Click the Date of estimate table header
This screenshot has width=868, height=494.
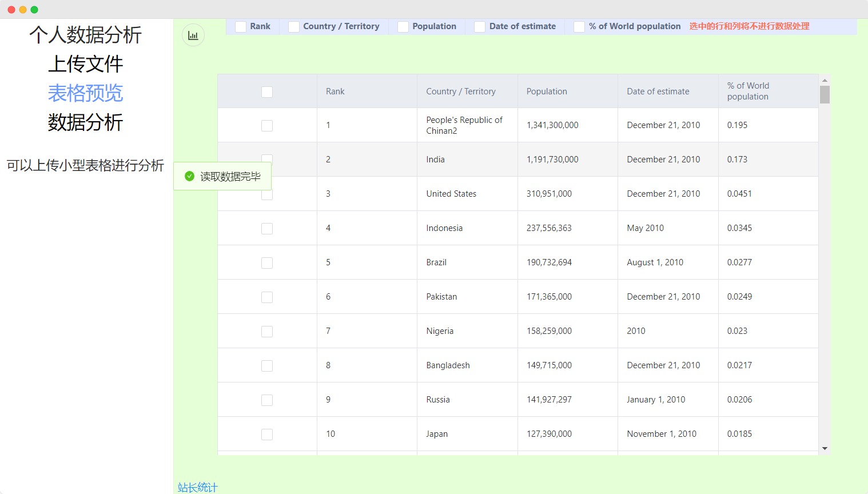[668, 91]
